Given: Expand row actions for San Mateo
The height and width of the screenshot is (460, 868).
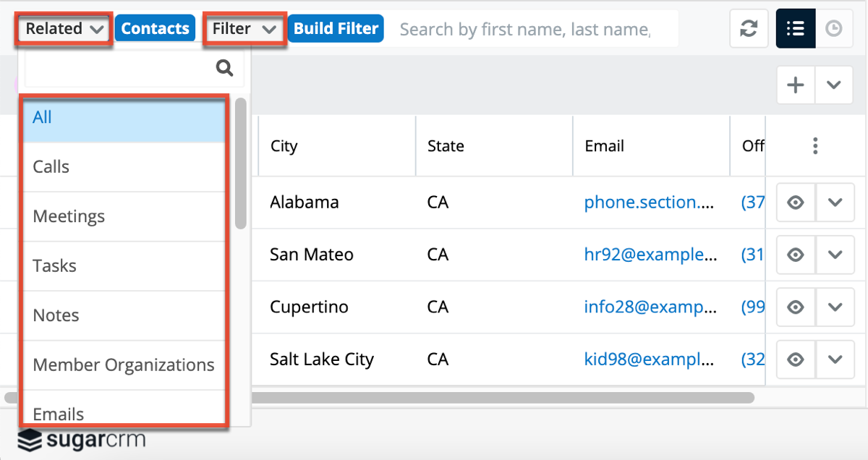Looking at the screenshot, I should 835,255.
